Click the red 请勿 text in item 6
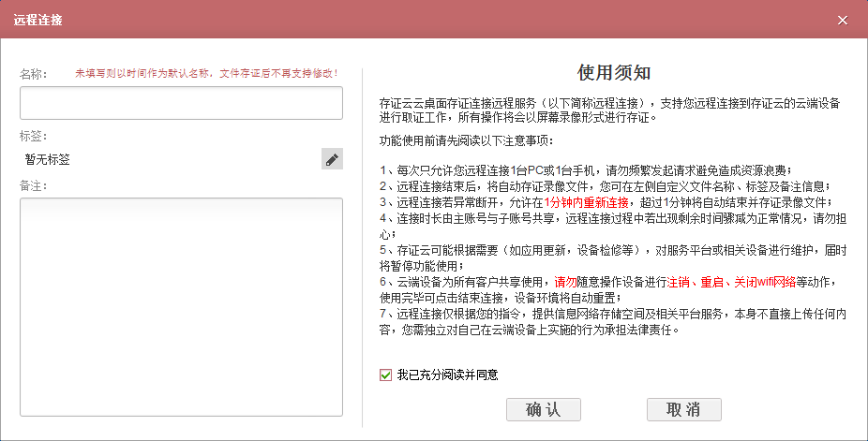 (x=565, y=282)
